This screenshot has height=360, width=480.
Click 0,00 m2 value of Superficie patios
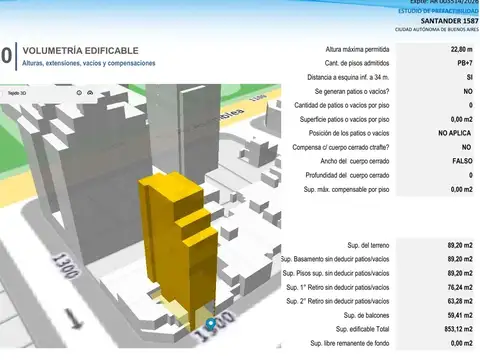(x=462, y=119)
